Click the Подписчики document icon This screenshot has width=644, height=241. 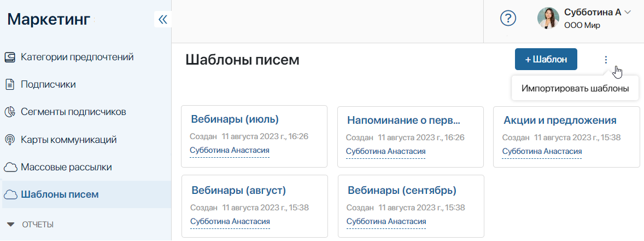tap(9, 85)
